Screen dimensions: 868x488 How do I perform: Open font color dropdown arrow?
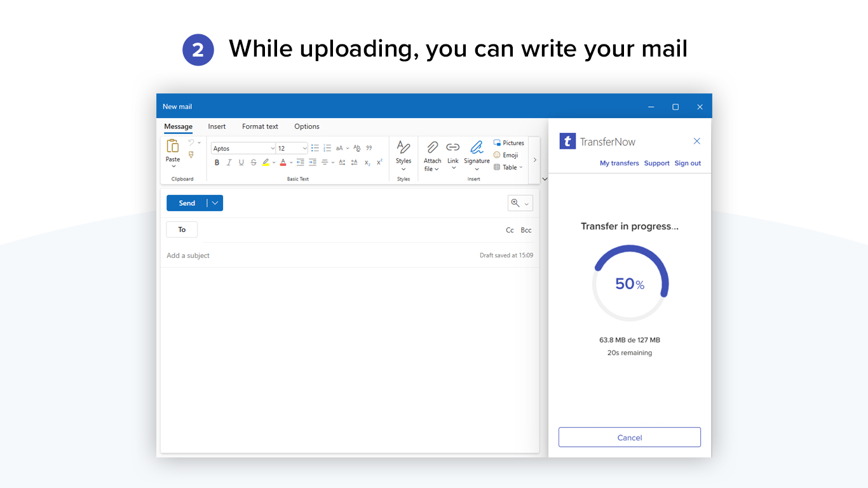[291, 163]
